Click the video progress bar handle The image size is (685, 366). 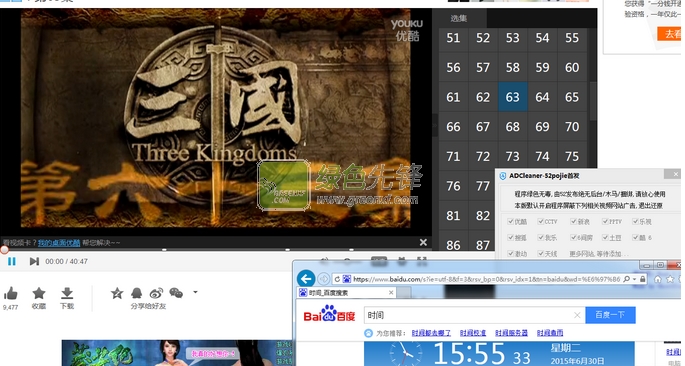(x=4, y=250)
